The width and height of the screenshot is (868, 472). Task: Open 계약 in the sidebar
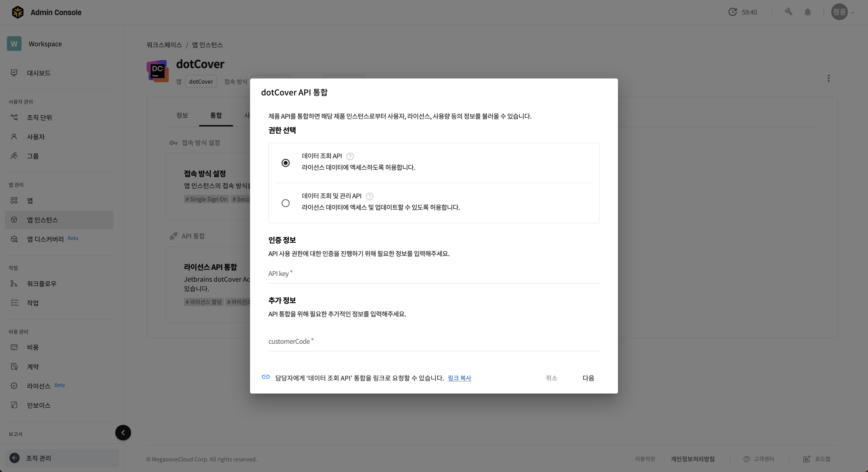(59, 367)
